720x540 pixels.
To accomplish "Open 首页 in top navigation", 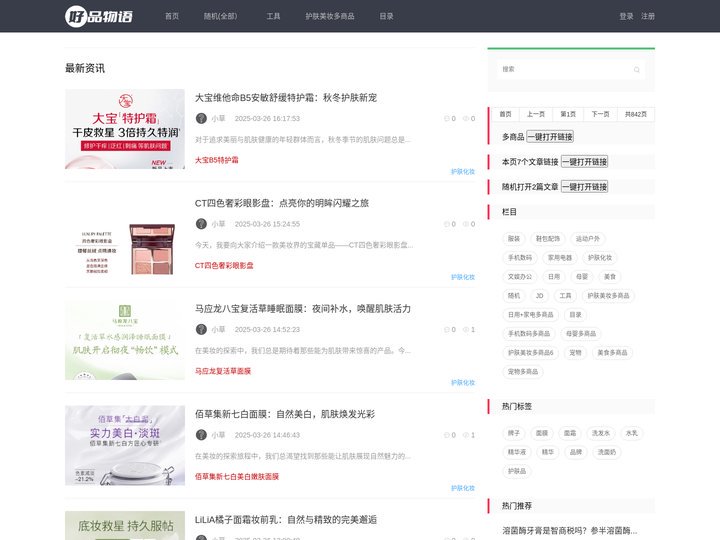I will click(172, 16).
